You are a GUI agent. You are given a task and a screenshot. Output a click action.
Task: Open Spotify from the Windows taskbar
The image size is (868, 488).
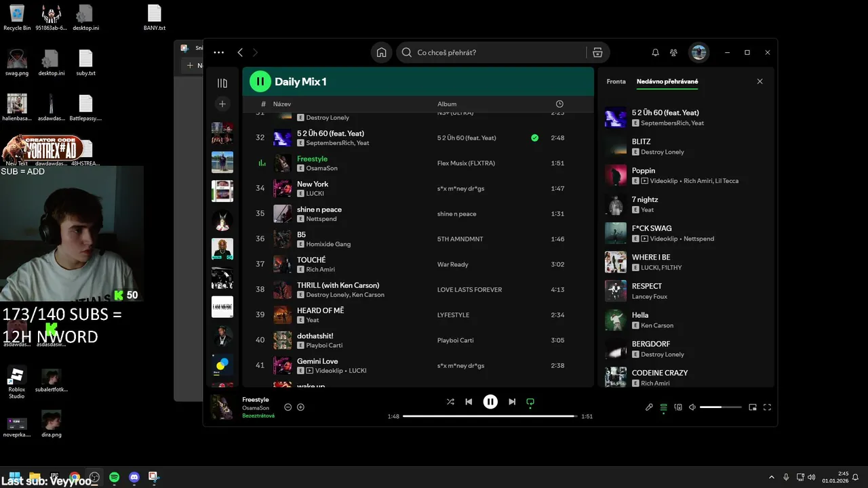(x=115, y=477)
